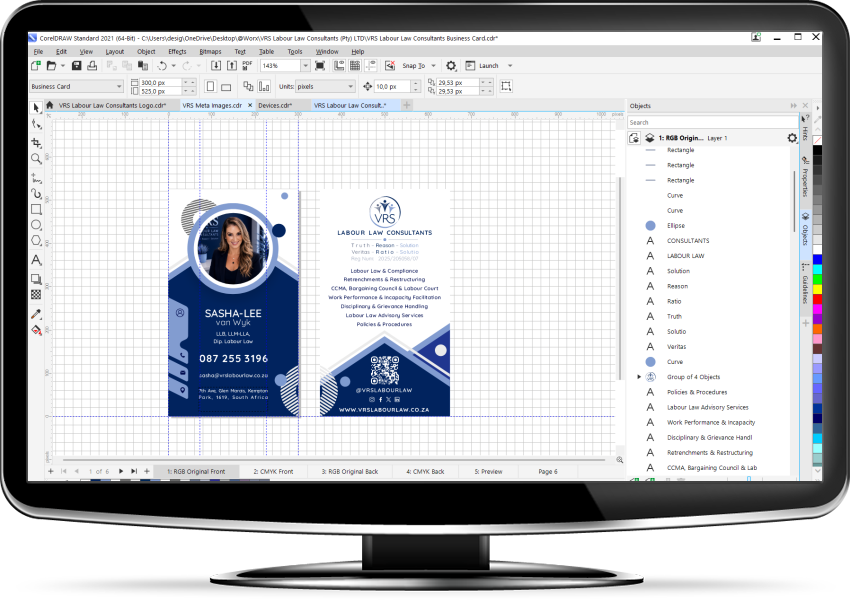Select the Shape tool

pyautogui.click(x=36, y=125)
